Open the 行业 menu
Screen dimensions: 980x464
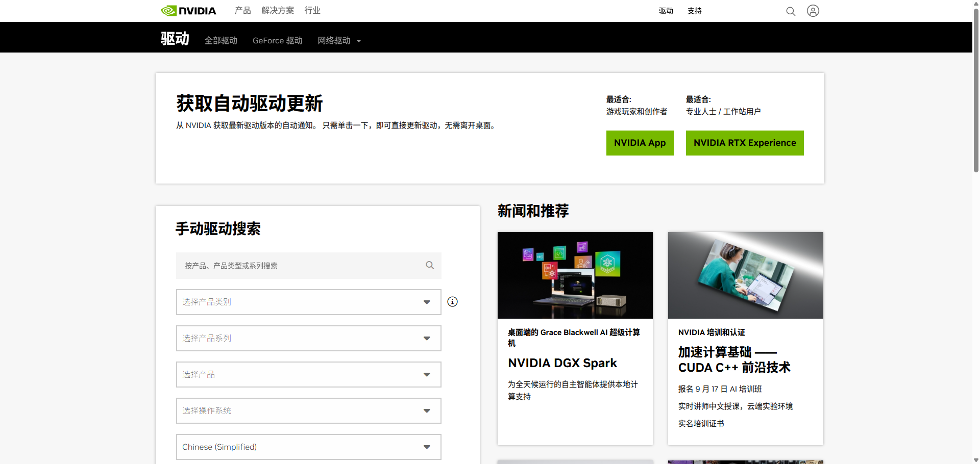(312, 11)
